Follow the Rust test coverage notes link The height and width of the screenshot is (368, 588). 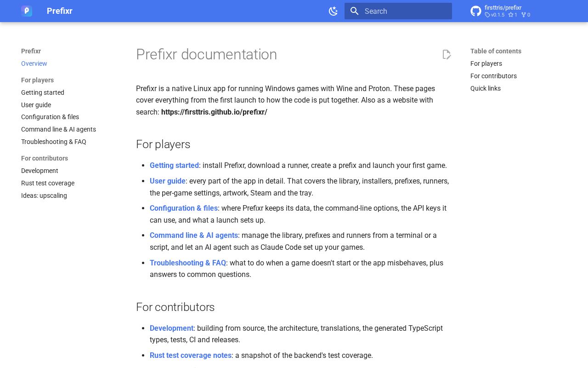[191, 355]
